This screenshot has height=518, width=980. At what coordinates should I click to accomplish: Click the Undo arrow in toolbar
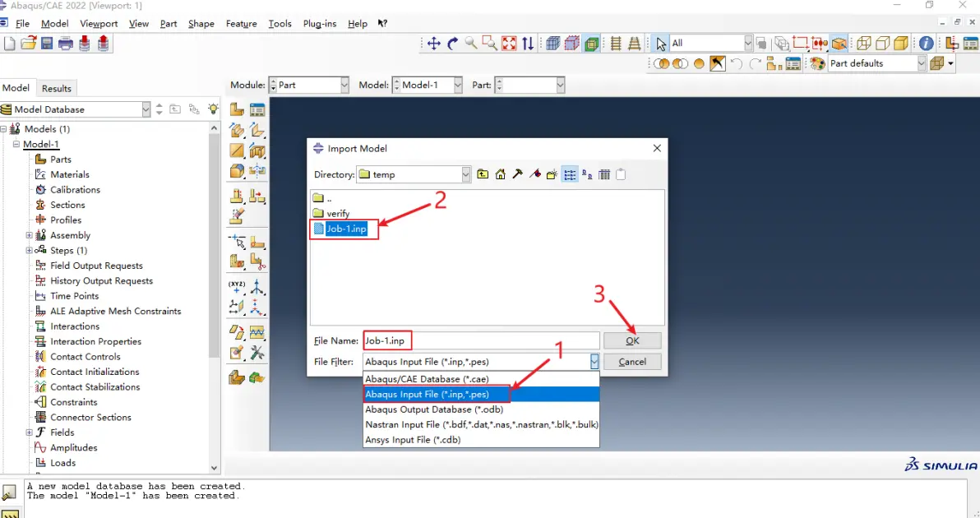737,63
